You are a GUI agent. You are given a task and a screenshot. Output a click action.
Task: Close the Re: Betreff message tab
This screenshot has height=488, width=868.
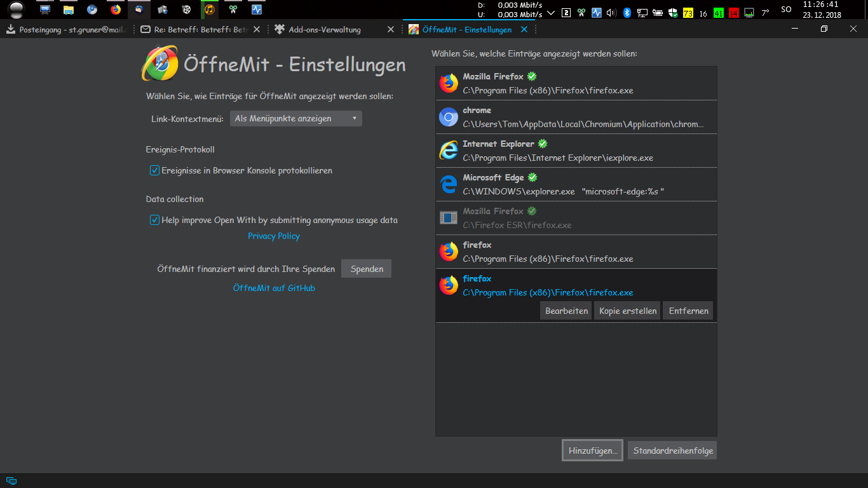(x=256, y=29)
